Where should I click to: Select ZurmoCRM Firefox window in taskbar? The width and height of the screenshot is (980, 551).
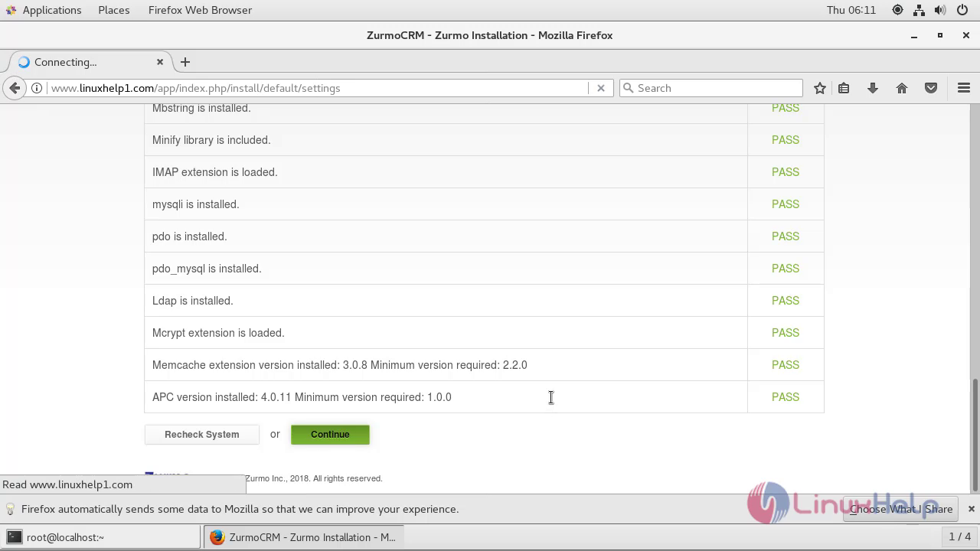(302, 537)
